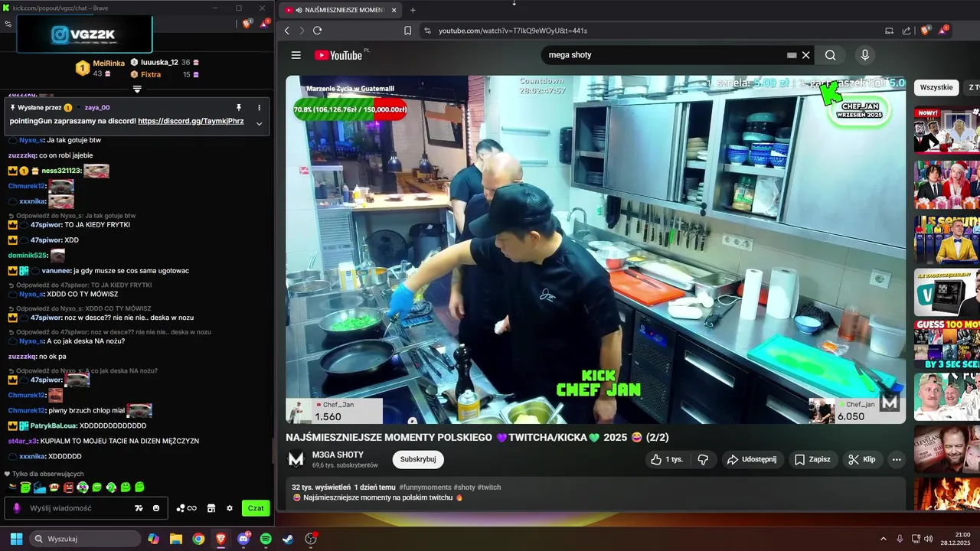
Task: Bookmark this page in Brave
Action: coord(407,31)
